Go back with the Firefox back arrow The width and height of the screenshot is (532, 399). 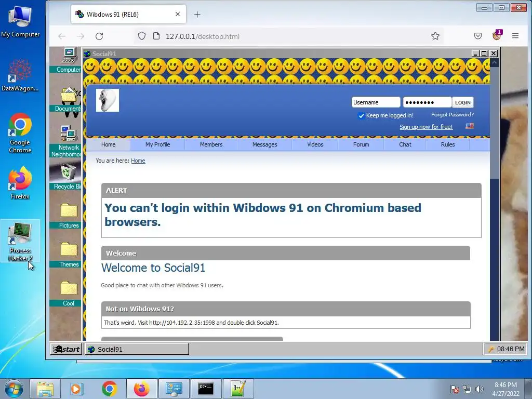point(62,36)
